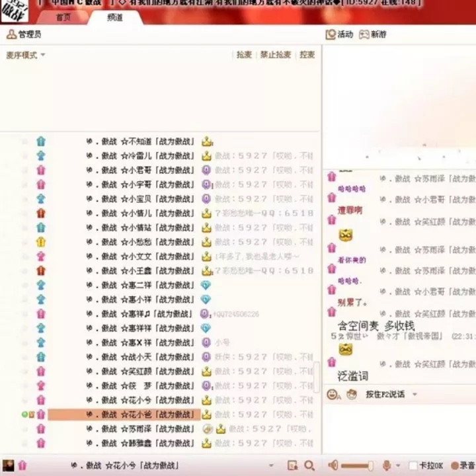Open the dropdown arrow beside bottom user name
Screen dimensions: 476x476
[271, 465]
